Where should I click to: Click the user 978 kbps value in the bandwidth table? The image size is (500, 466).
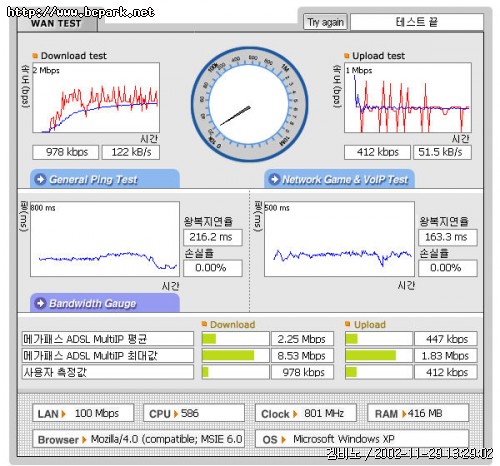point(302,372)
